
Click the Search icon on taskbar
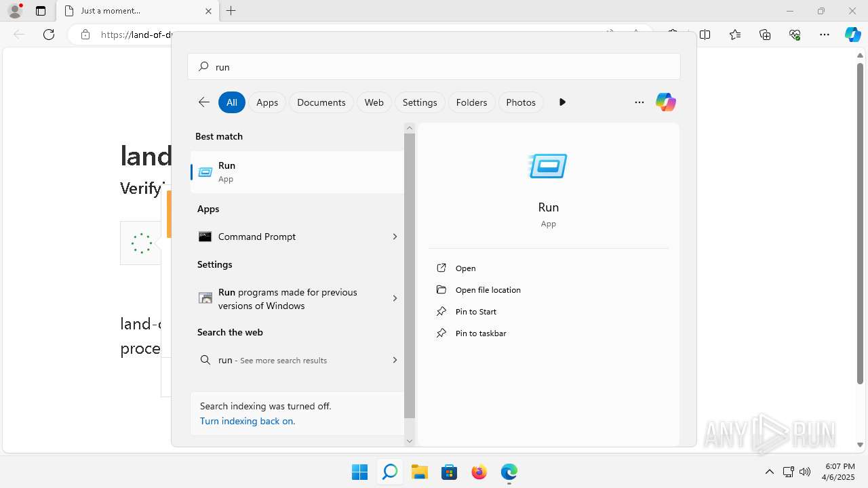click(x=389, y=472)
